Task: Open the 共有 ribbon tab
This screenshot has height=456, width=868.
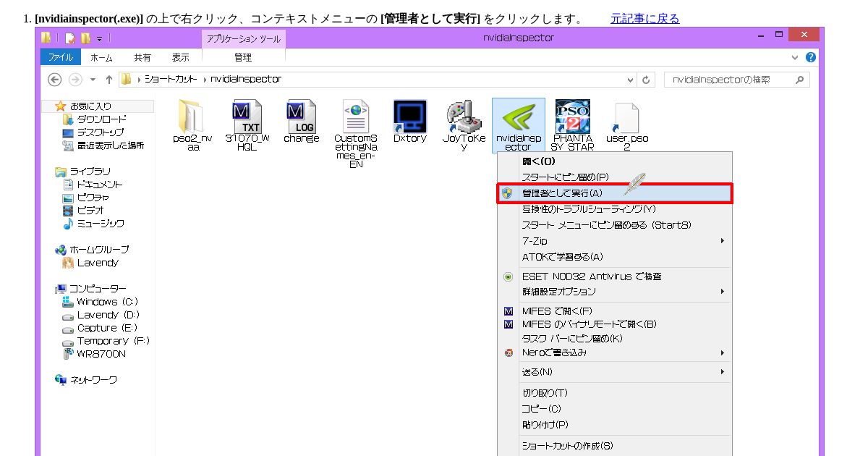Action: [x=142, y=57]
